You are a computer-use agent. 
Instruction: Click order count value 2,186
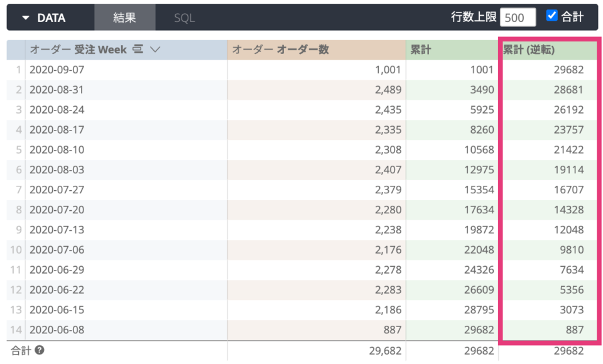pyautogui.click(x=388, y=309)
